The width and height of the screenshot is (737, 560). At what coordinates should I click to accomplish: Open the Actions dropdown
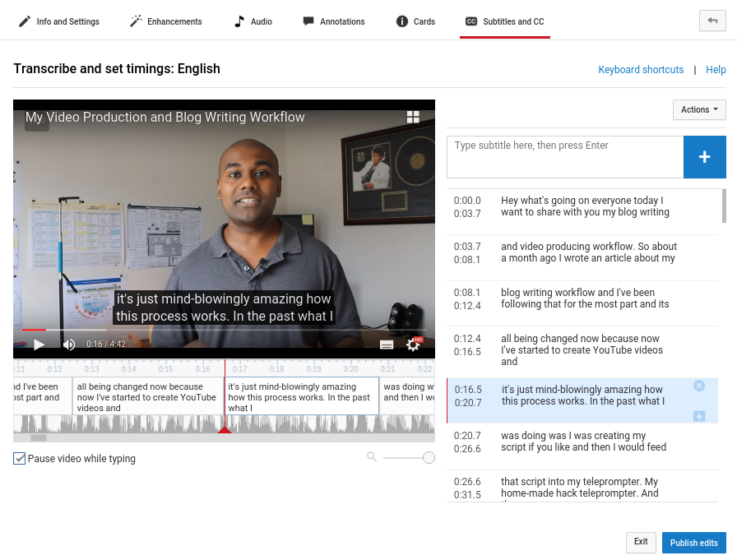(x=698, y=109)
